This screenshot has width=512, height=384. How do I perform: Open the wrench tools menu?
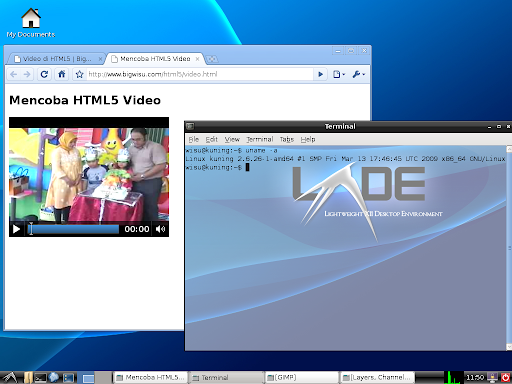[359, 74]
